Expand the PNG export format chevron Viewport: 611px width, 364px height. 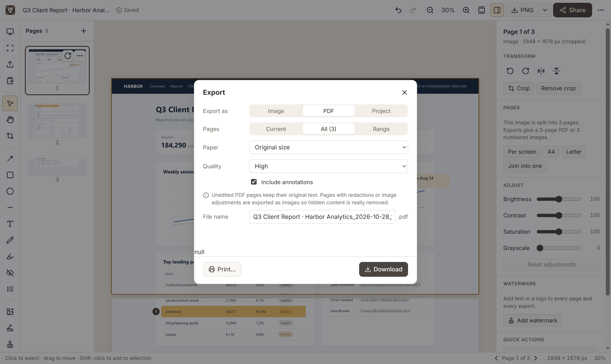(545, 10)
